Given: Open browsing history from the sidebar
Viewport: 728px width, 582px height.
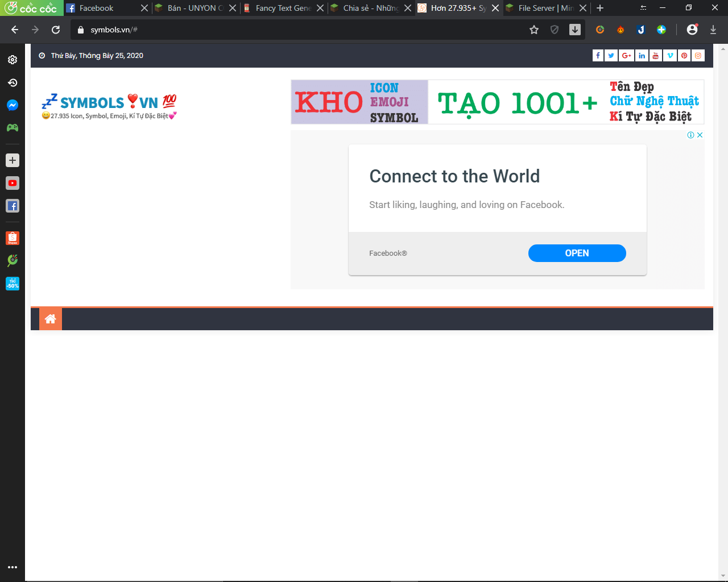Looking at the screenshot, I should [x=13, y=82].
